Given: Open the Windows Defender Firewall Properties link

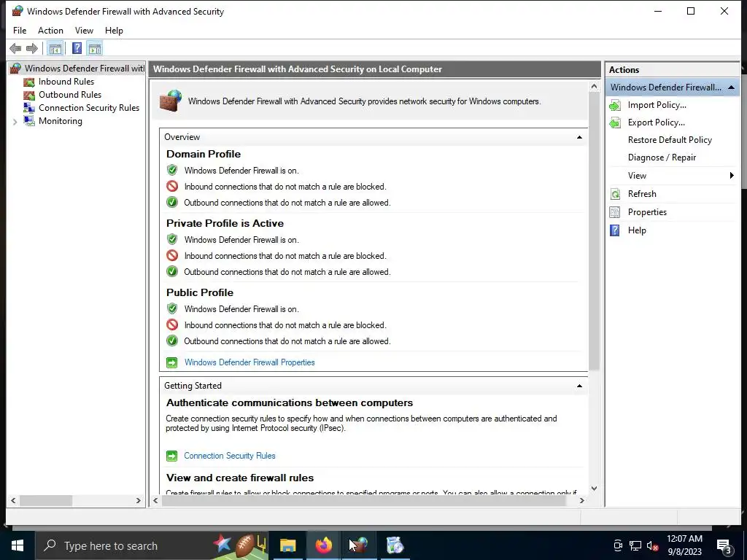Looking at the screenshot, I should point(249,362).
